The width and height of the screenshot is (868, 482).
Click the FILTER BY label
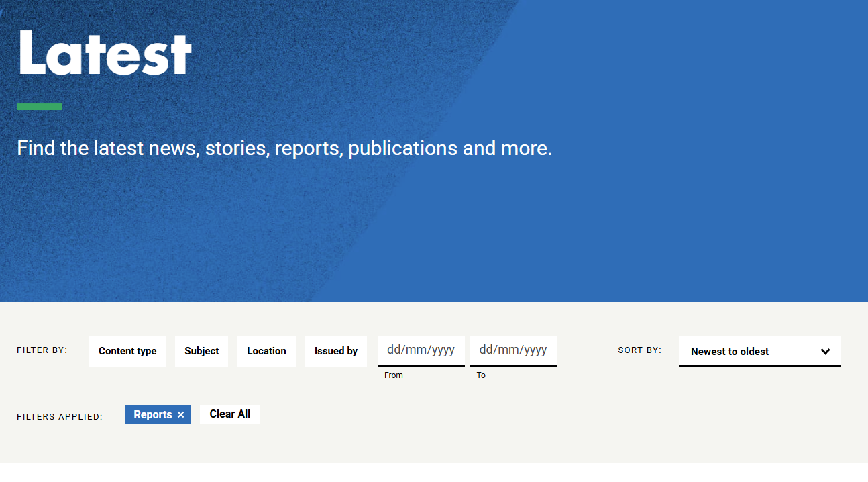tap(42, 350)
